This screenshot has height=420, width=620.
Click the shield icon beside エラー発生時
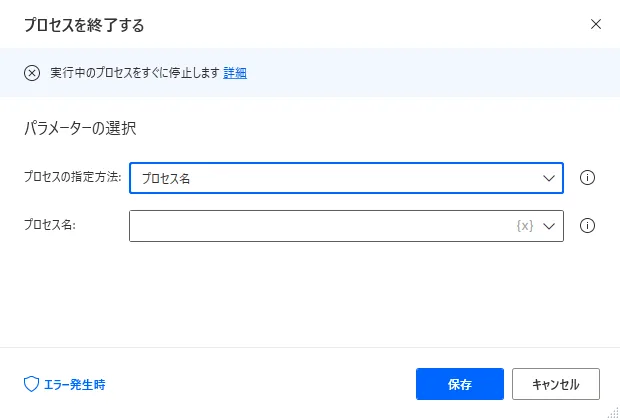pyautogui.click(x=30, y=384)
